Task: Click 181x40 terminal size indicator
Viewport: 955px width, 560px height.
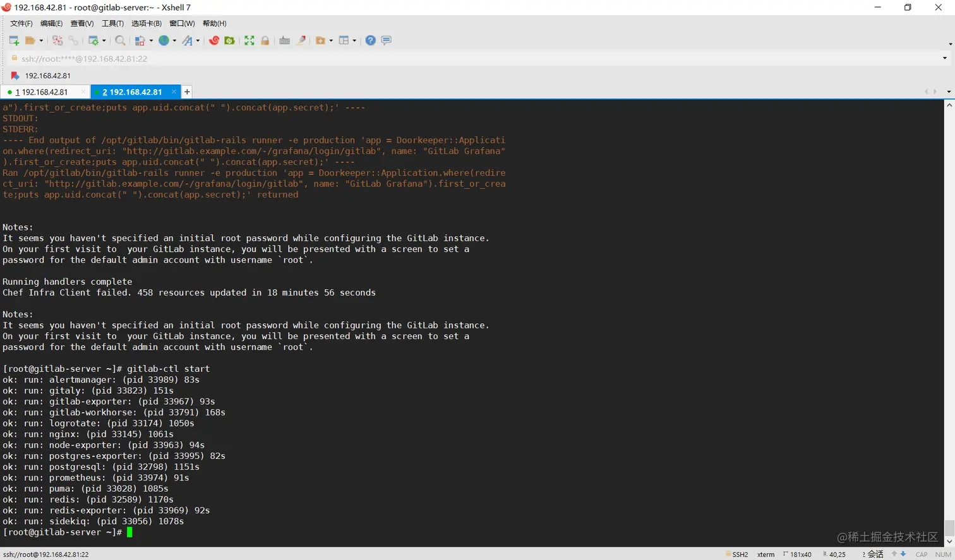Action: [x=797, y=554]
